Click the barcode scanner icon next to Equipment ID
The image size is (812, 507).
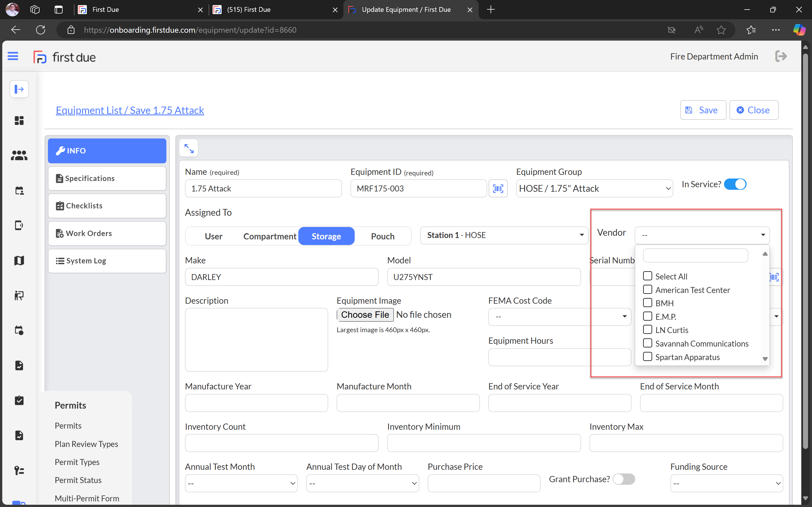click(x=498, y=188)
